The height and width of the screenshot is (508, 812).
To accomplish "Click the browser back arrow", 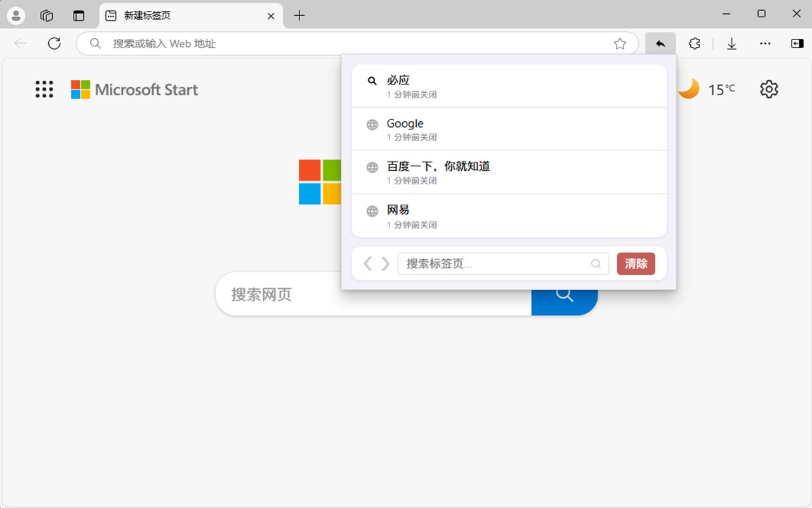I will tap(21, 43).
